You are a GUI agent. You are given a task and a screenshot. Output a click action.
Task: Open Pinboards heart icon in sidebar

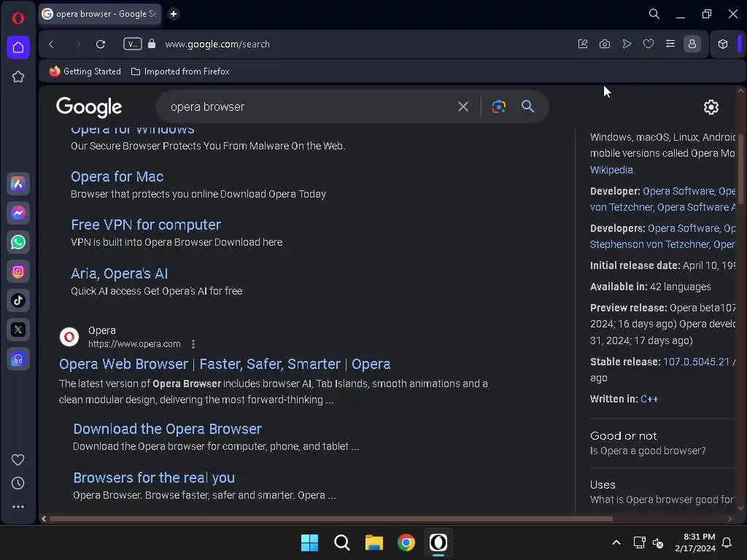pos(18,459)
